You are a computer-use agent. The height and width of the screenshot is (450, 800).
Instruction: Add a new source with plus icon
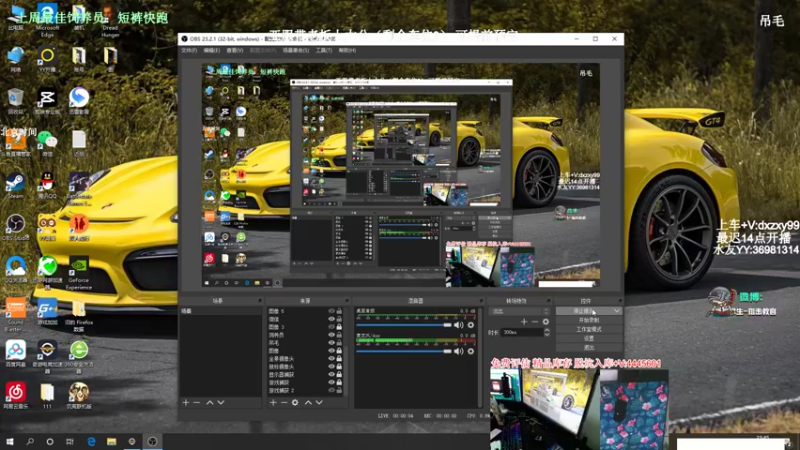click(273, 403)
